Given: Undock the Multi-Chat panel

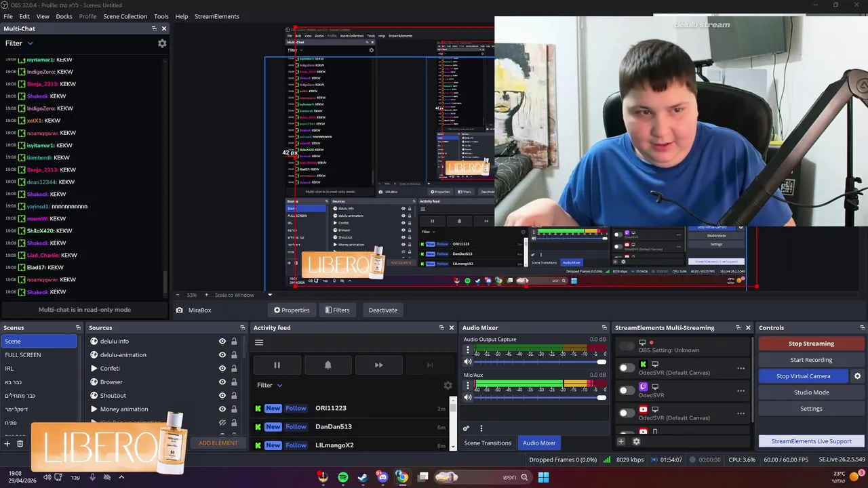Looking at the screenshot, I should pos(154,28).
